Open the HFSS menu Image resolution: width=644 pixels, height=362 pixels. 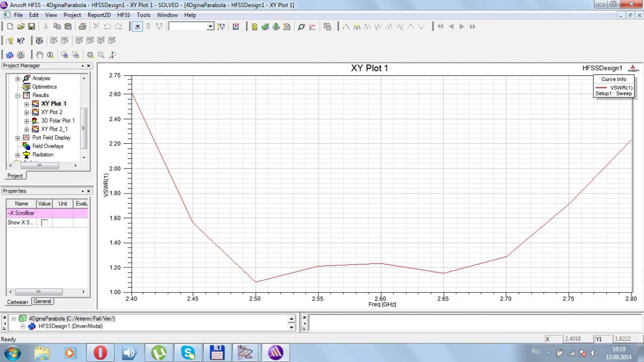pos(123,15)
